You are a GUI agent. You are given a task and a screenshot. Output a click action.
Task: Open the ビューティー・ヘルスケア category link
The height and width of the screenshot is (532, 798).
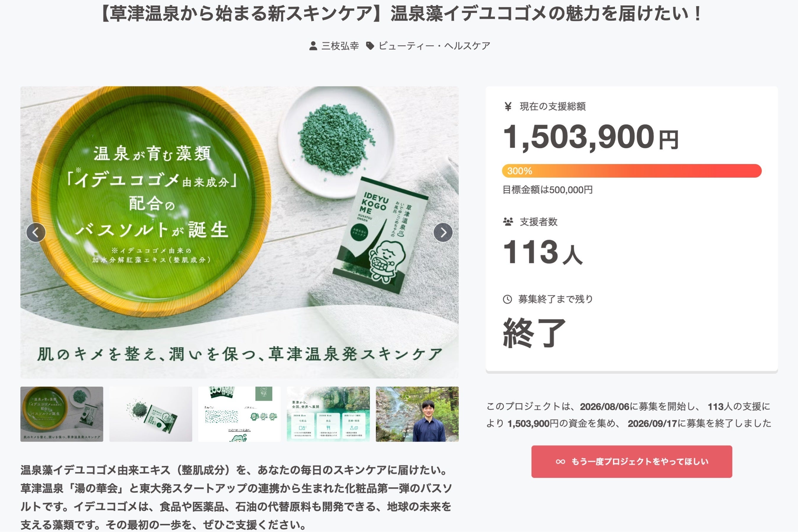pyautogui.click(x=434, y=46)
